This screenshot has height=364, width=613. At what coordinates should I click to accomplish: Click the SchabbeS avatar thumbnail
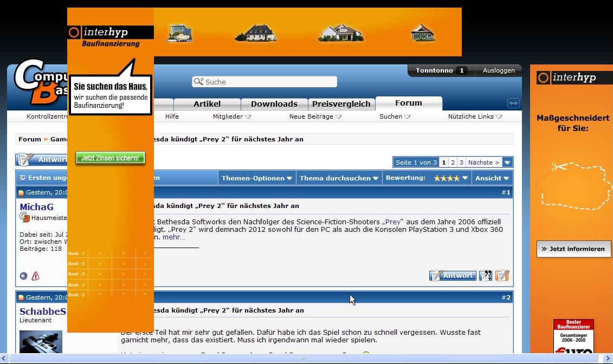point(41,342)
